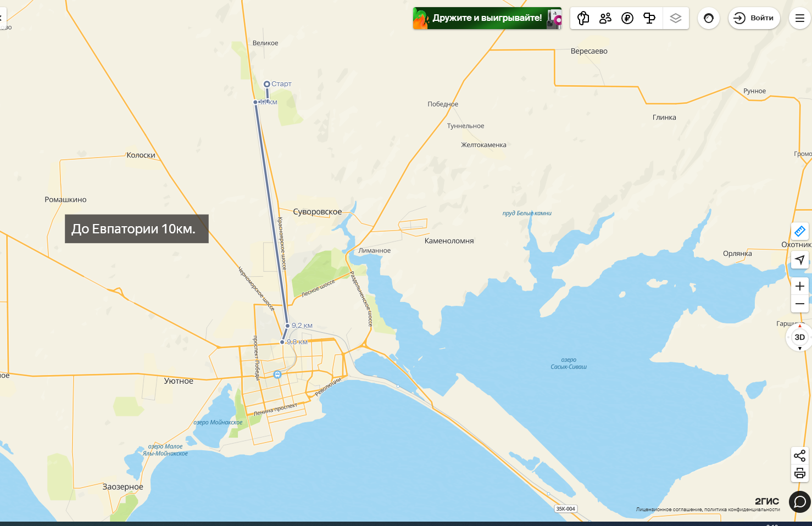812x526 pixels.
Task: Click the Раздольненское шоссе road label
Action: click(361, 299)
